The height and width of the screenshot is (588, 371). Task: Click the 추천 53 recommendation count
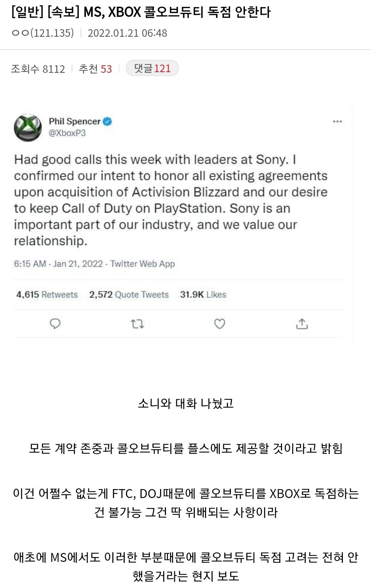95,69
